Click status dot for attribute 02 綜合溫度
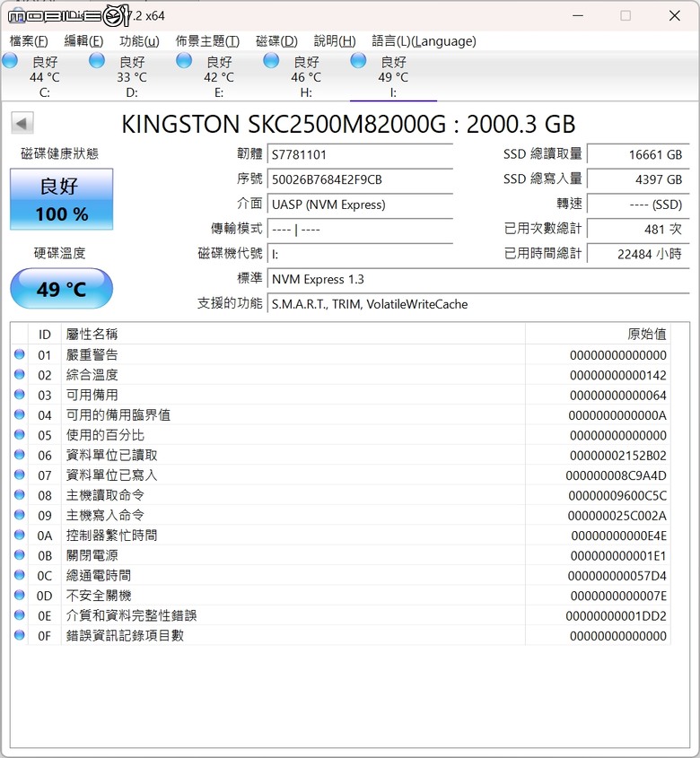 pyautogui.click(x=20, y=374)
